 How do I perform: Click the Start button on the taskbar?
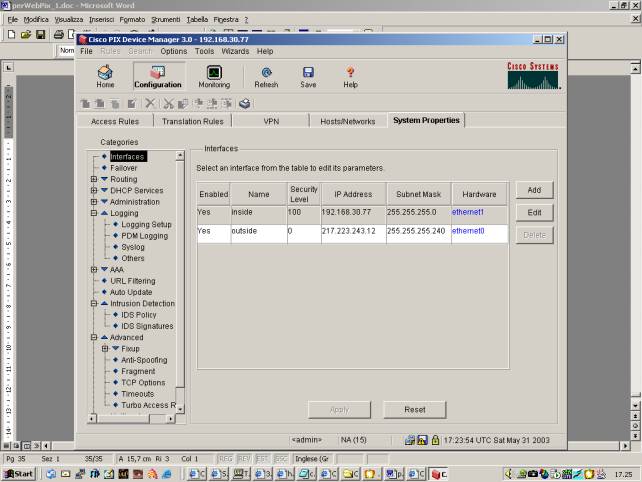click(18, 474)
